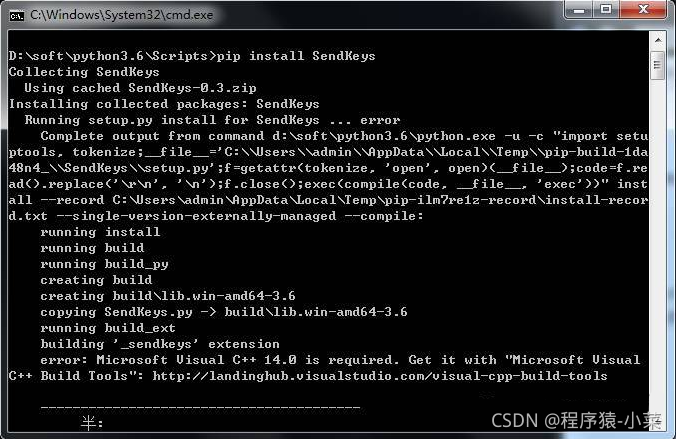676x439 pixels.
Task: Click the vertical scrollbar thumb
Action: point(658,66)
